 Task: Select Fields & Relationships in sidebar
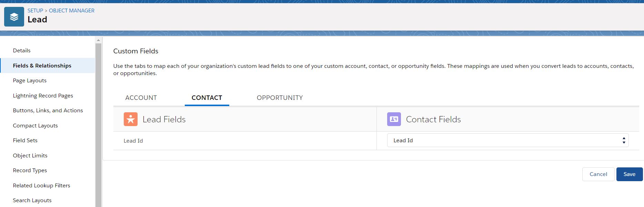point(42,66)
